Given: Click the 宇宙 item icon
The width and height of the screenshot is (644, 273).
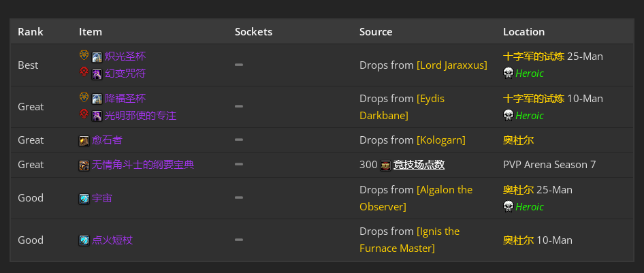Looking at the screenshot, I should pos(84,199).
